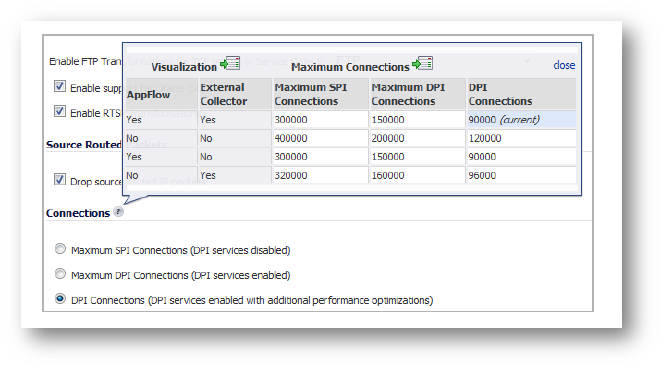Click the Visualization heading text
Screen dimensions: 664x370
(x=184, y=67)
